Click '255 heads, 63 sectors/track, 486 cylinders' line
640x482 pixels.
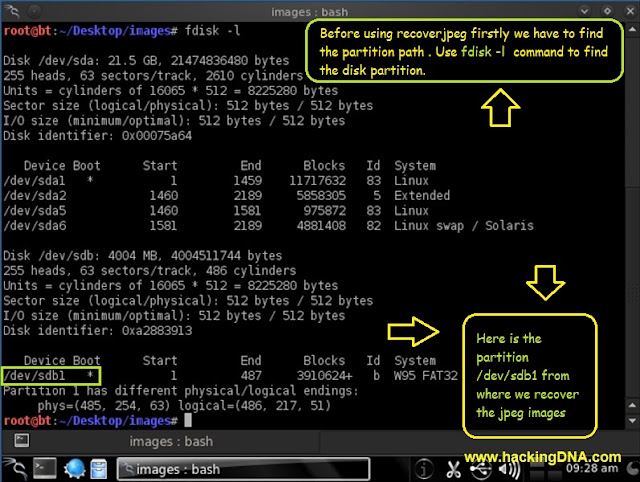click(x=149, y=271)
